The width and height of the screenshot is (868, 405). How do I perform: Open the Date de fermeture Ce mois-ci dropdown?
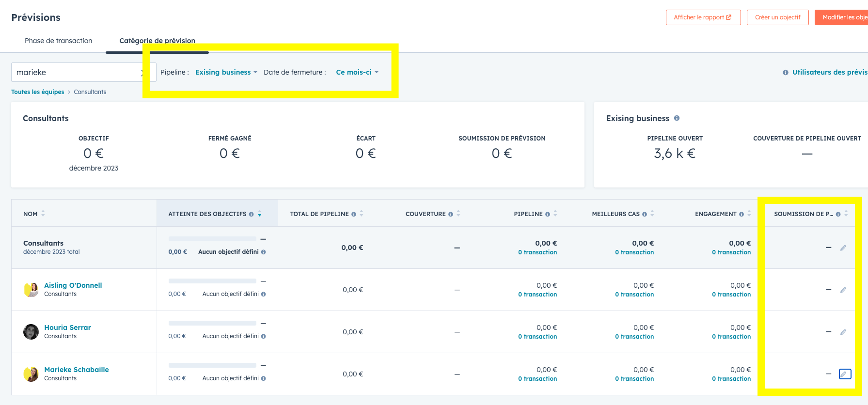click(357, 72)
